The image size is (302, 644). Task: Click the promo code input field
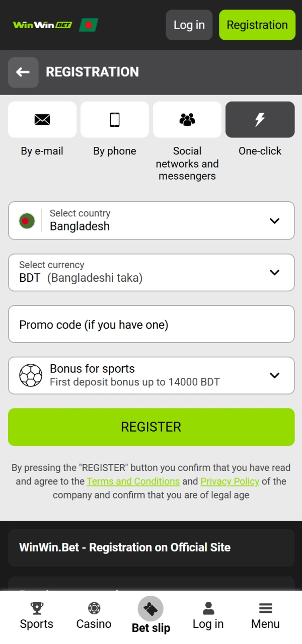(x=151, y=324)
